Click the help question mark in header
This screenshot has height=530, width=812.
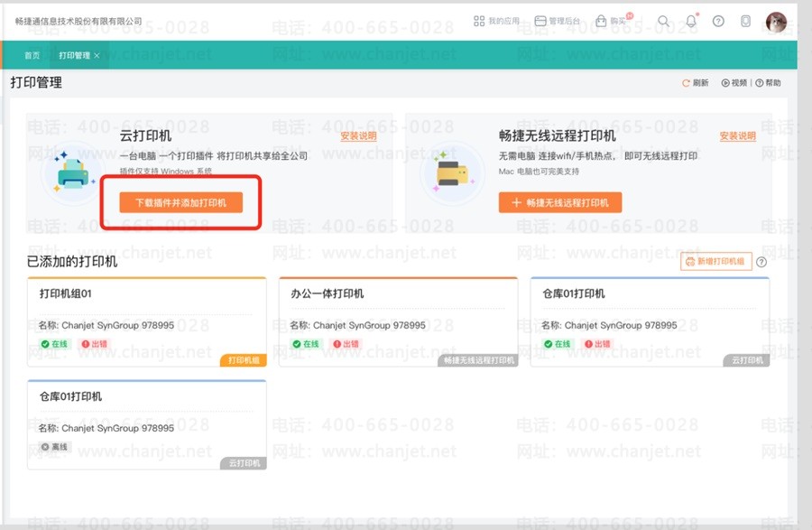[718, 22]
